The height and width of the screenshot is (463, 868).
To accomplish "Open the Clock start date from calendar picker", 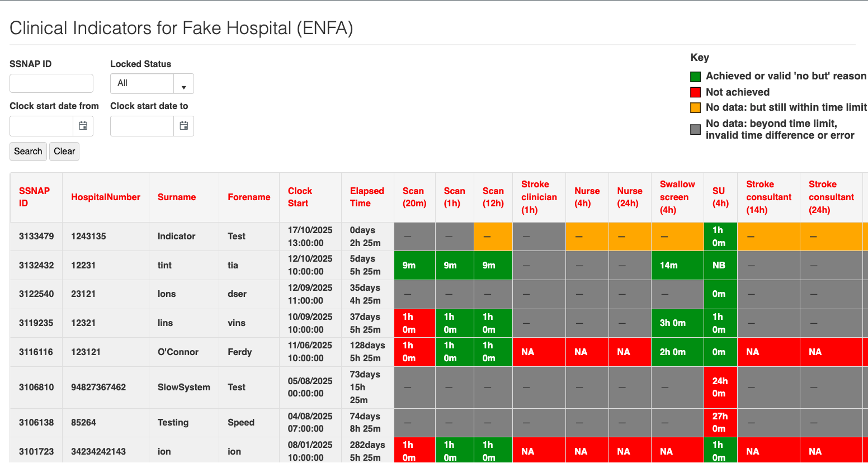I will click(x=83, y=126).
